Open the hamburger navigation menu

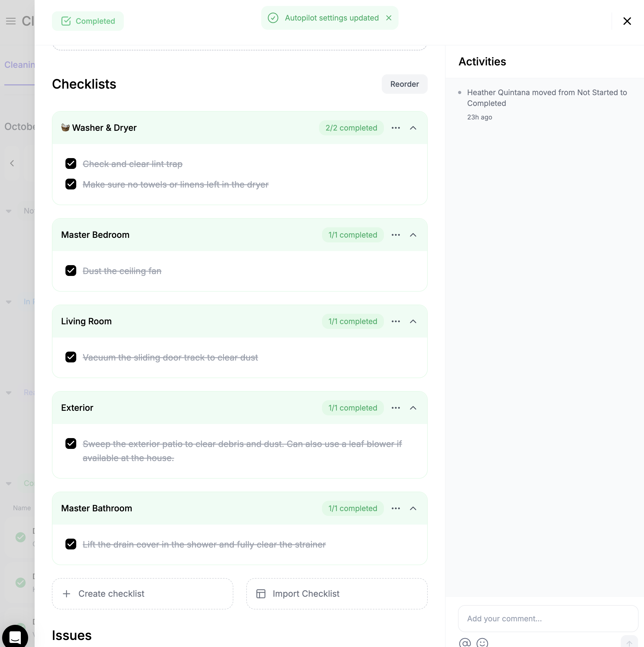(x=11, y=21)
